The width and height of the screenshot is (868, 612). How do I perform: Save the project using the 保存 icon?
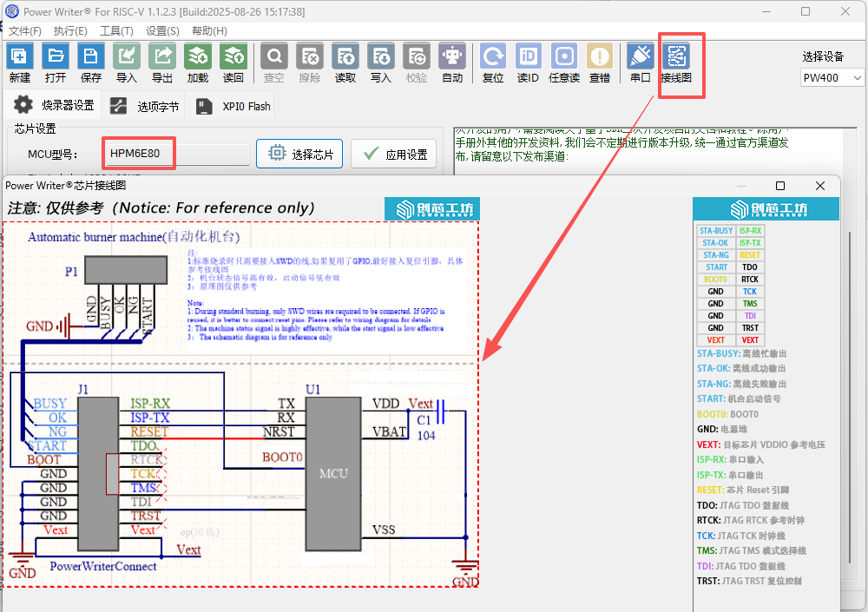pos(90,63)
